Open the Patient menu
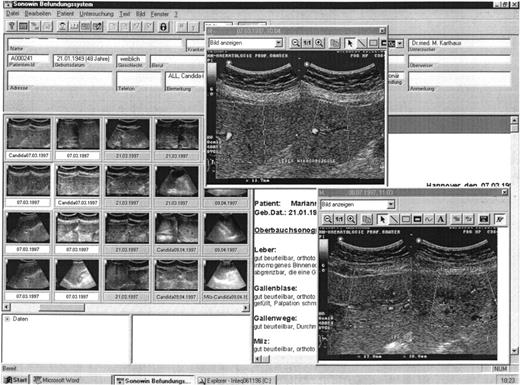The height and width of the screenshot is (385, 520). point(65,14)
